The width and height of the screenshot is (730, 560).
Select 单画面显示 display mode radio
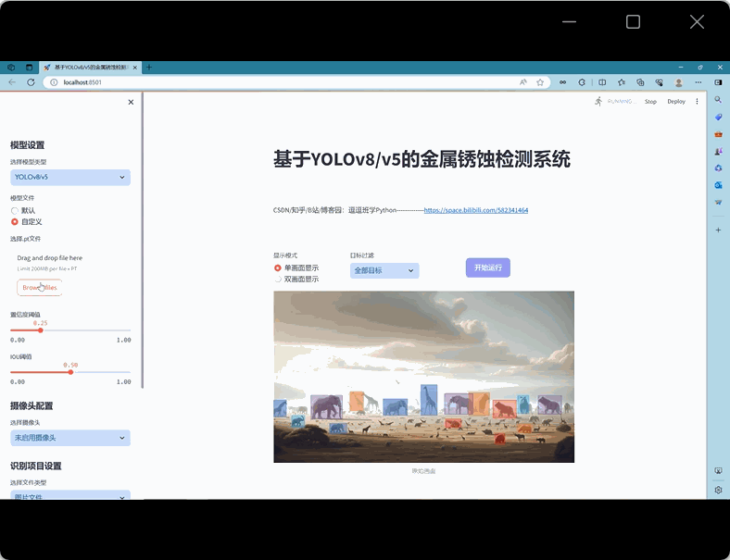pos(278,268)
